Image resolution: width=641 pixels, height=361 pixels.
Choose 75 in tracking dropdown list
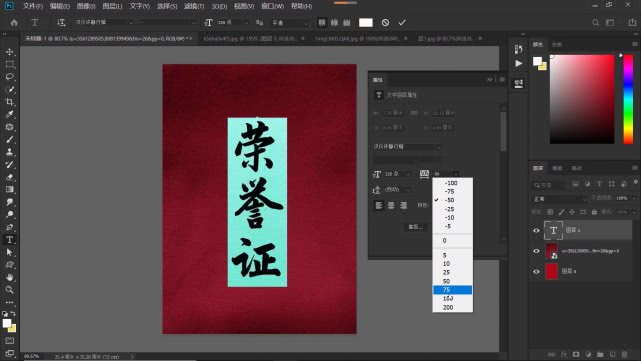pyautogui.click(x=453, y=290)
